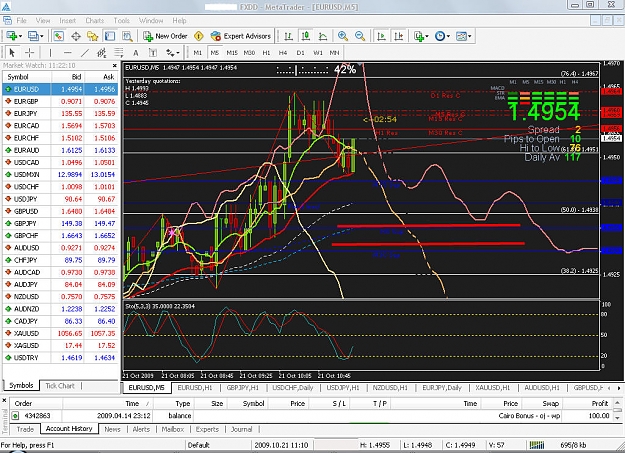Select USDTRY row in Market Watch

[61, 358]
